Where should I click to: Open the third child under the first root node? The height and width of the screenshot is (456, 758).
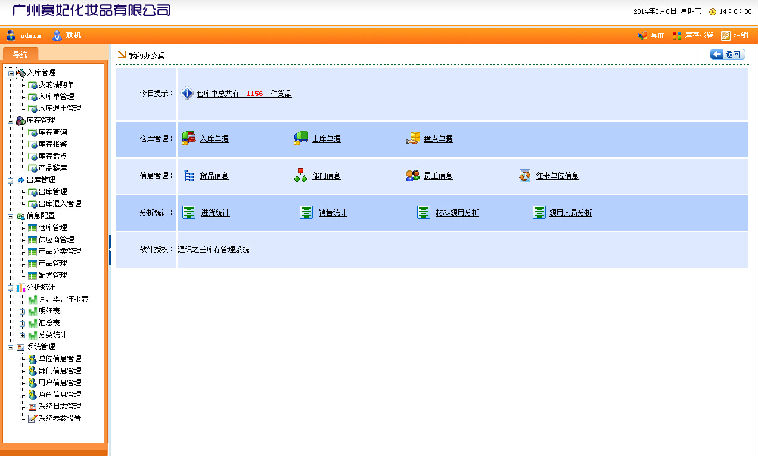click(60, 108)
